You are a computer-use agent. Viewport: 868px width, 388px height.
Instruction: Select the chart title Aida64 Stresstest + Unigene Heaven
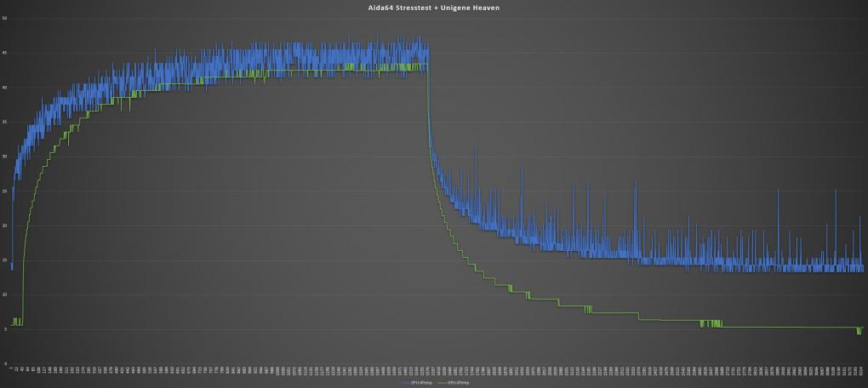(x=433, y=9)
